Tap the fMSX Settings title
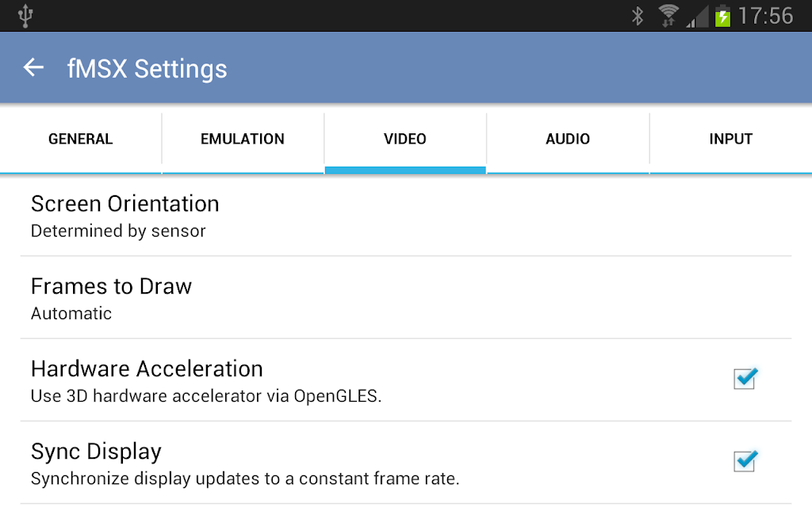Viewport: 812px width, 508px height. (x=147, y=69)
